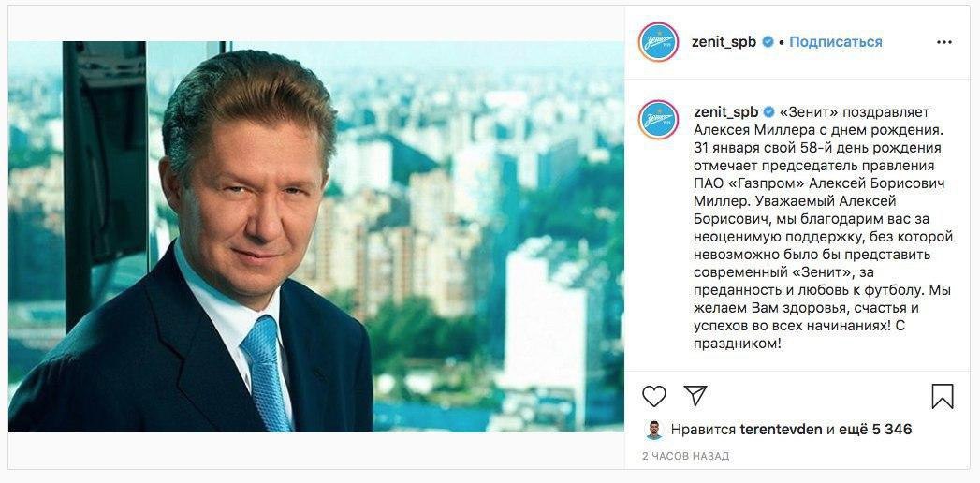Viewport: 980px width, 483px height.
Task: Open terentevden profile from likes
Action: [781, 430]
